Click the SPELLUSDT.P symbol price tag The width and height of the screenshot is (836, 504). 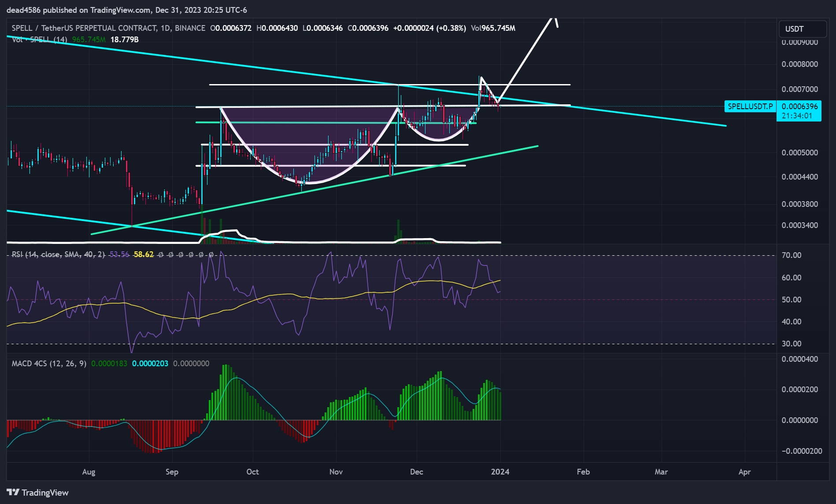750,106
